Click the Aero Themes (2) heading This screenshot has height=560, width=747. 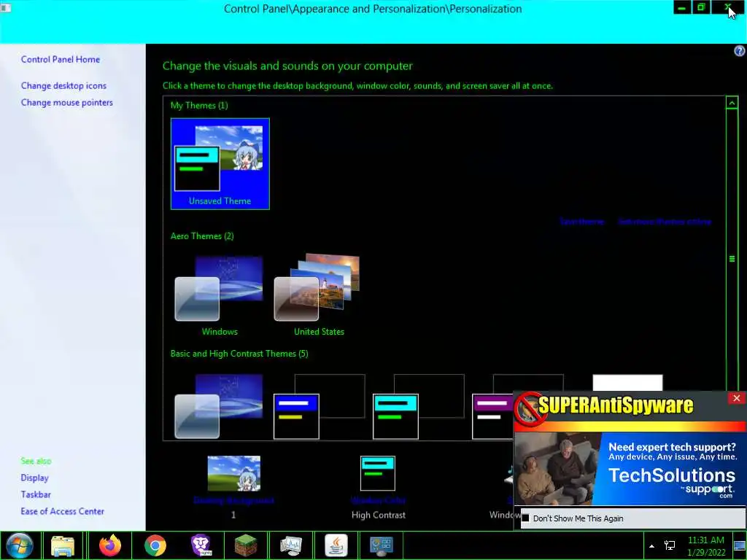tap(202, 236)
